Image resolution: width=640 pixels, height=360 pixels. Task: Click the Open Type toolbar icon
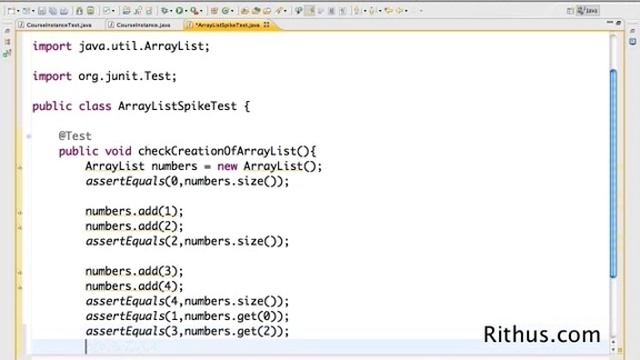244,11
